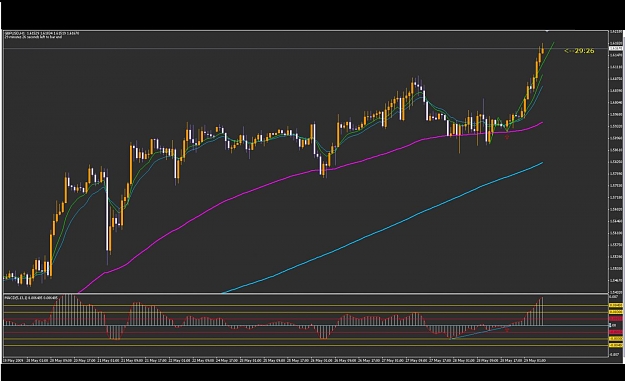The width and height of the screenshot is (625, 381).
Task: Click the '29 May 01:00' time axis label
Action: [536, 360]
